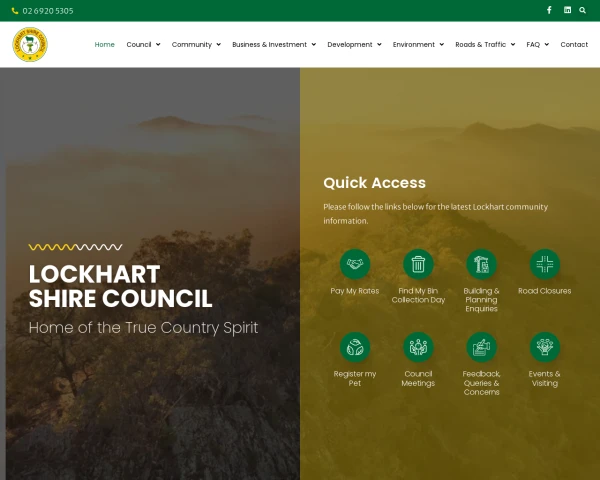This screenshot has height=480, width=600.
Task: Open the Pay My Rates link text
Action: tap(355, 291)
